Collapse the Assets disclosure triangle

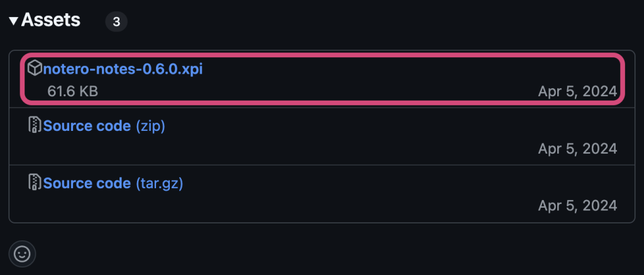[13, 21]
